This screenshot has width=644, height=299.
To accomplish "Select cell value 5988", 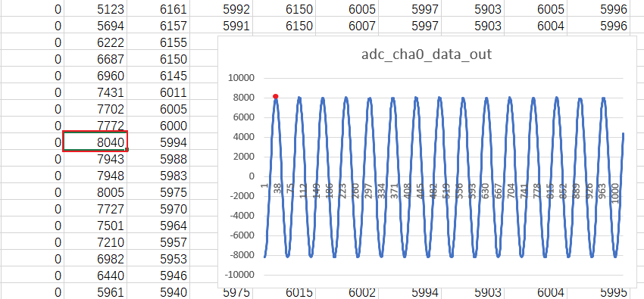I will pyautogui.click(x=158, y=159).
